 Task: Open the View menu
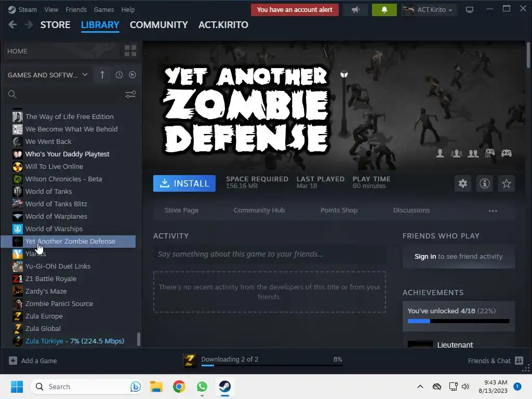(51, 9)
